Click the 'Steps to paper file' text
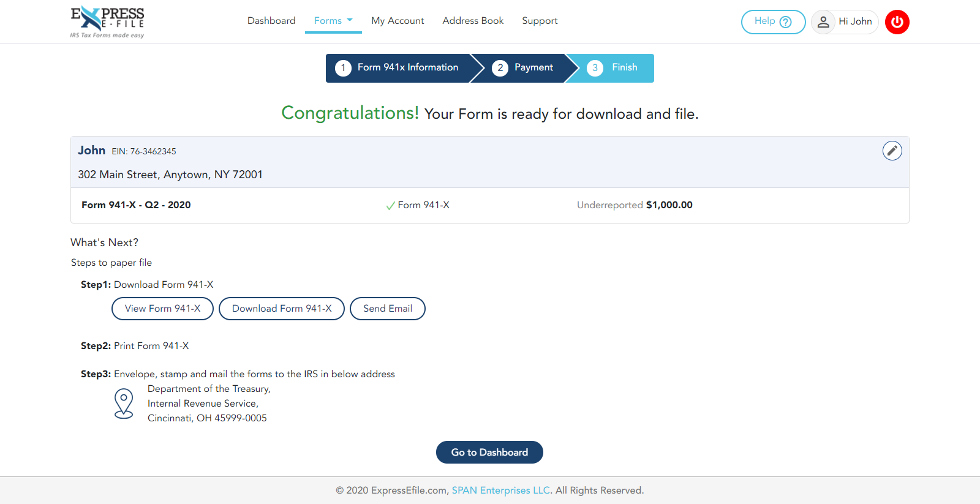 [x=111, y=263]
